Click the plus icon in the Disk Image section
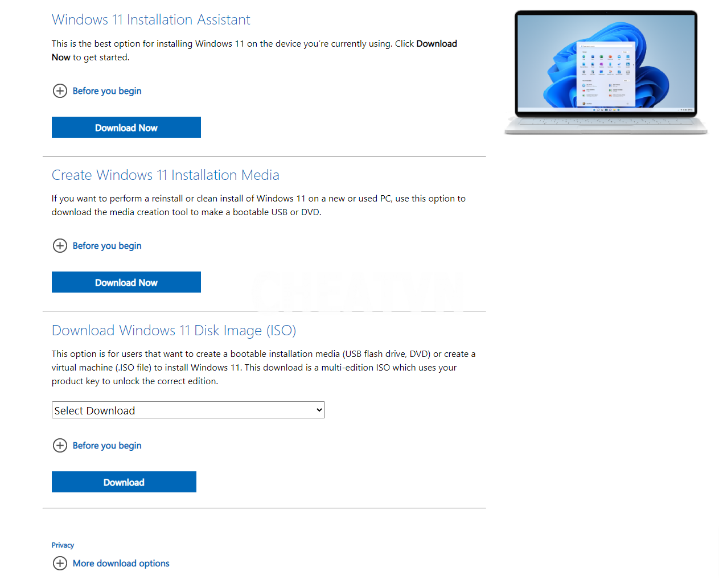Screen dimensions: 719x588 (x=60, y=445)
